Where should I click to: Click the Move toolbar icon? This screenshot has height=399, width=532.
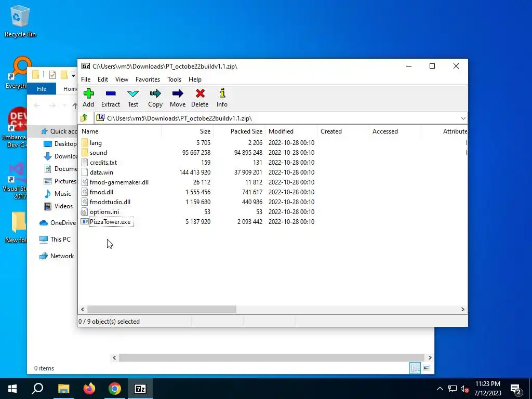(x=178, y=94)
